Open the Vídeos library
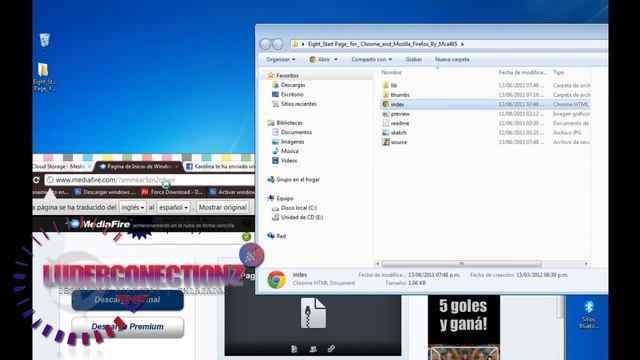This screenshot has height=360, width=640. point(289,161)
